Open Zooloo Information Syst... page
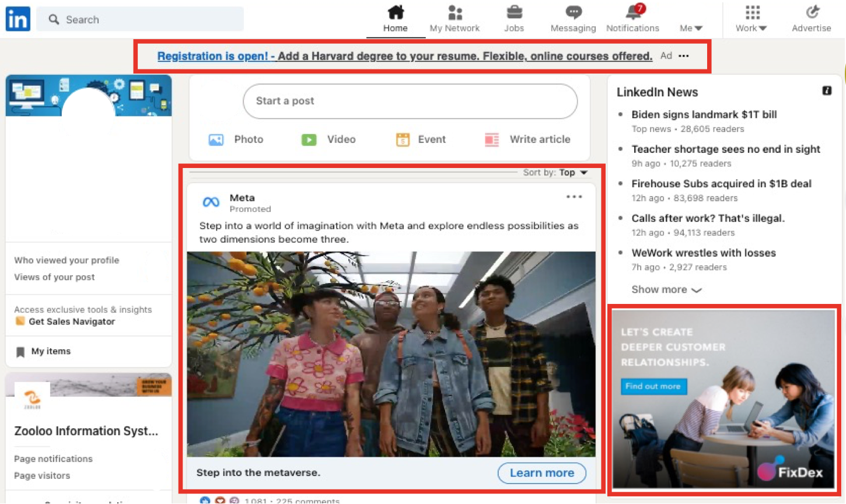The height and width of the screenshot is (504, 846). tap(86, 431)
